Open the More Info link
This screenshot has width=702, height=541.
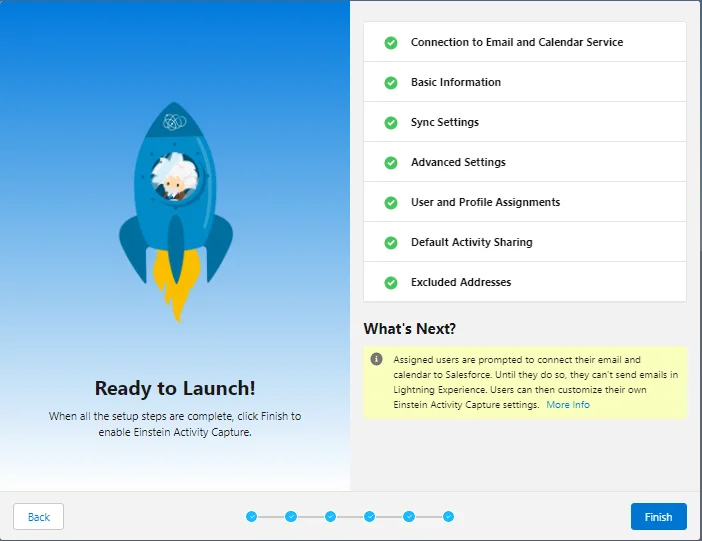click(x=568, y=404)
